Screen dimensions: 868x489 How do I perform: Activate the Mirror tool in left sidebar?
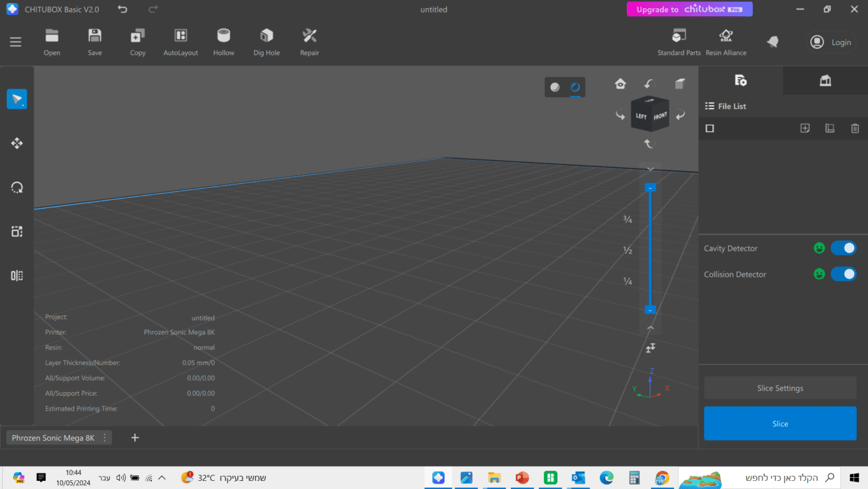[17, 276]
